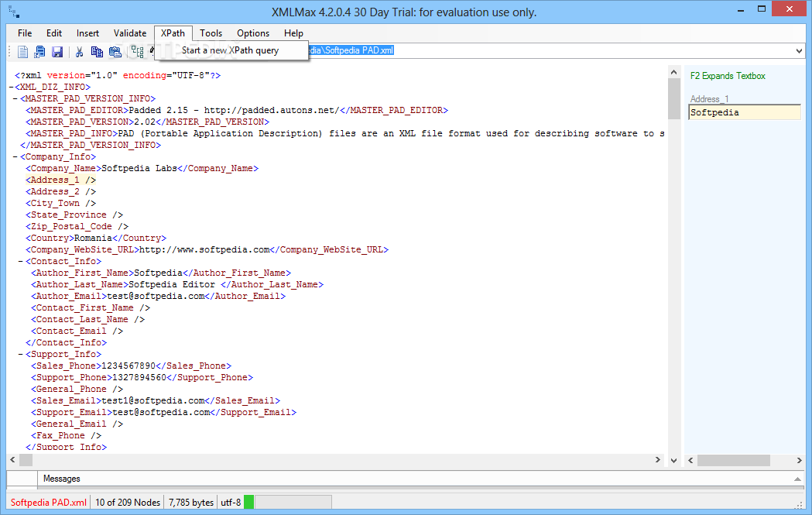Click the xml version declaration line
812x515 pixels.
click(x=118, y=76)
